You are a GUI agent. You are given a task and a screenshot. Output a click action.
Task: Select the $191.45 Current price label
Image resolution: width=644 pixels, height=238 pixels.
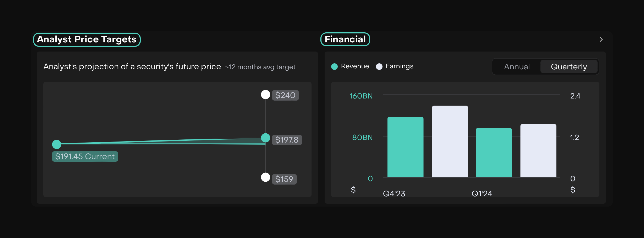85,157
